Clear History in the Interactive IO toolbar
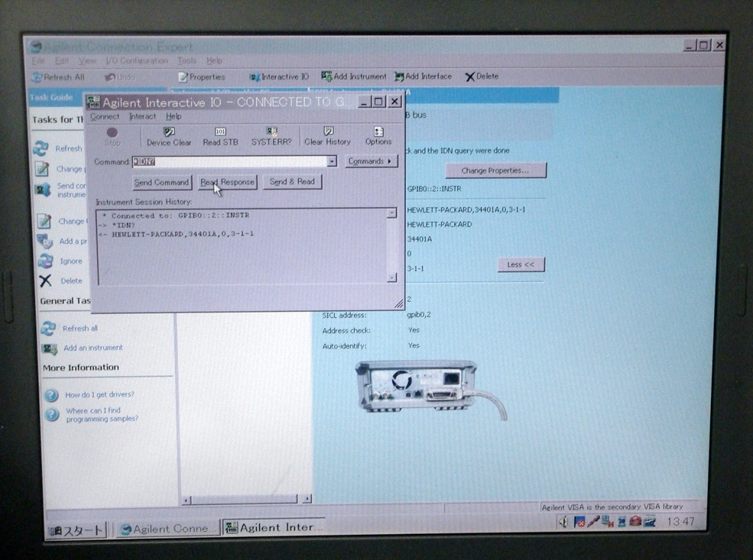The height and width of the screenshot is (560, 753). pos(327,136)
